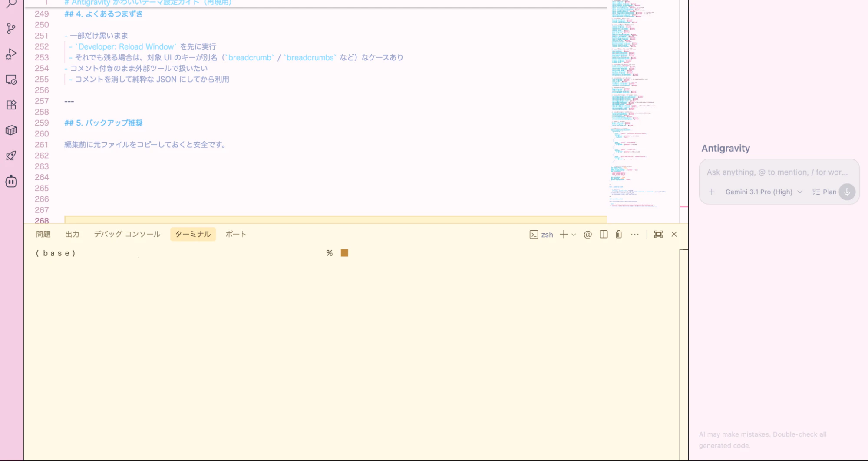
Task: Open the Gemini 3.1 Pro (High) model dropdown
Action: (764, 192)
